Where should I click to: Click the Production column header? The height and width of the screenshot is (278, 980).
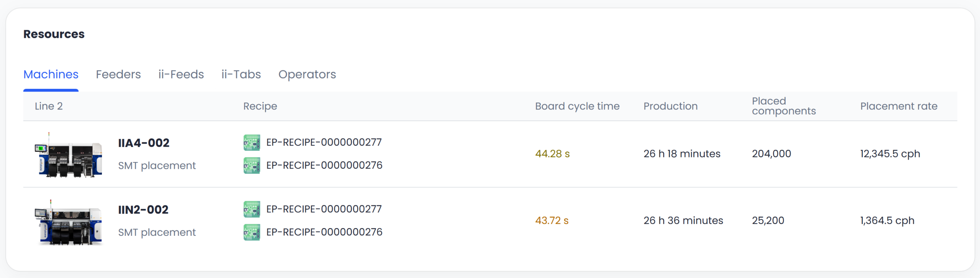(x=670, y=106)
